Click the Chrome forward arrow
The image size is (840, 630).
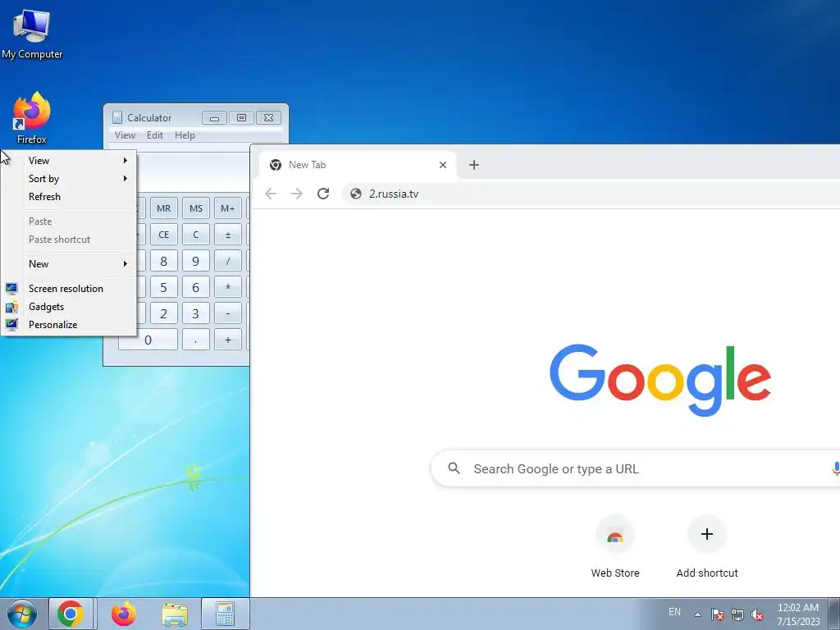click(297, 194)
